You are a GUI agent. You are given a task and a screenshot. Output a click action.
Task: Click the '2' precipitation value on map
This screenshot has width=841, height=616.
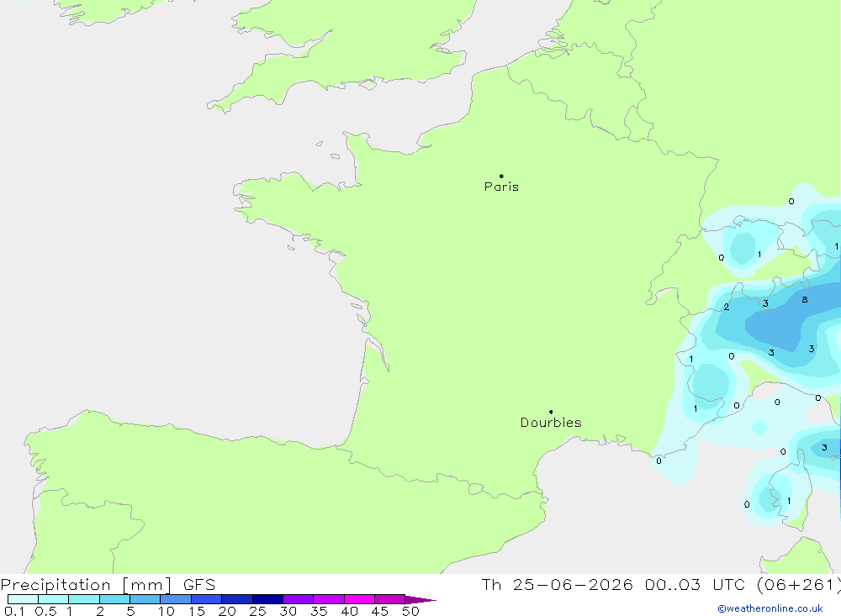tap(727, 308)
